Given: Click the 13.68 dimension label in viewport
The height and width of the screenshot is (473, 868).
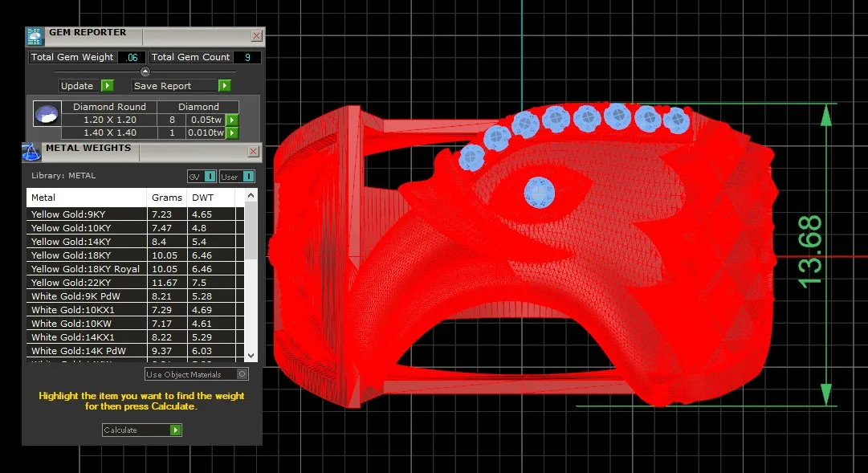Looking at the screenshot, I should (x=810, y=251).
